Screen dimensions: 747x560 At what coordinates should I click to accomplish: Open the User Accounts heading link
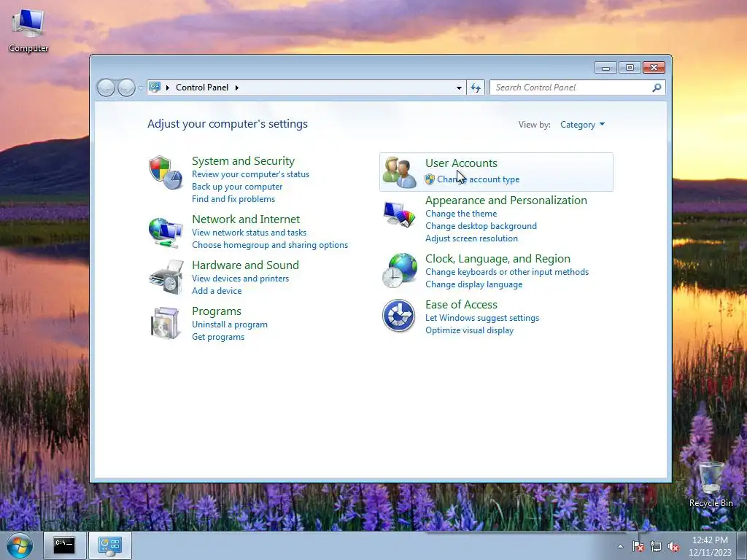(x=461, y=163)
